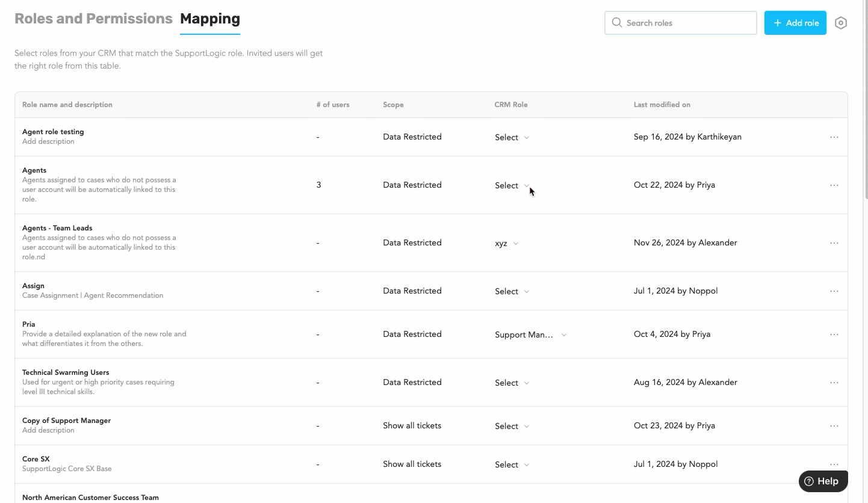Open the Help widget

(823, 481)
